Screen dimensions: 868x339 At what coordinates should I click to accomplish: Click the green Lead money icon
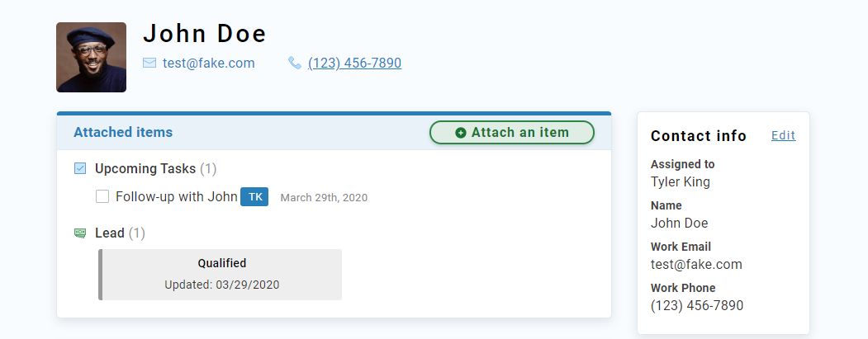point(80,233)
